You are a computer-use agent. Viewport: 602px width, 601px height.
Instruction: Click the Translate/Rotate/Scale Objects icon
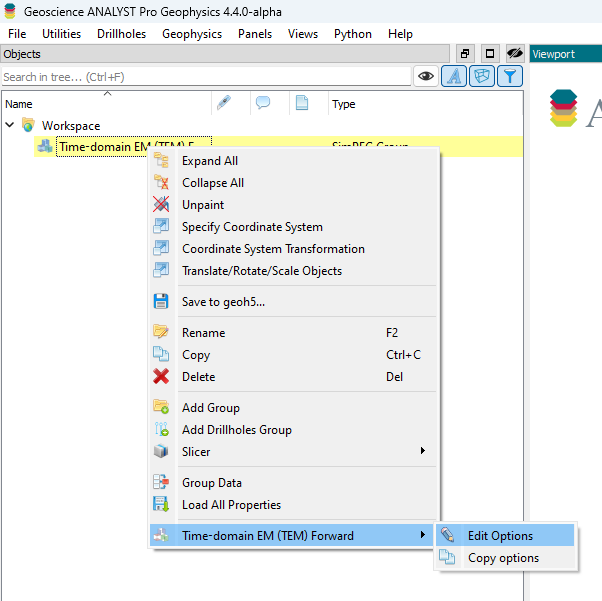click(x=161, y=270)
